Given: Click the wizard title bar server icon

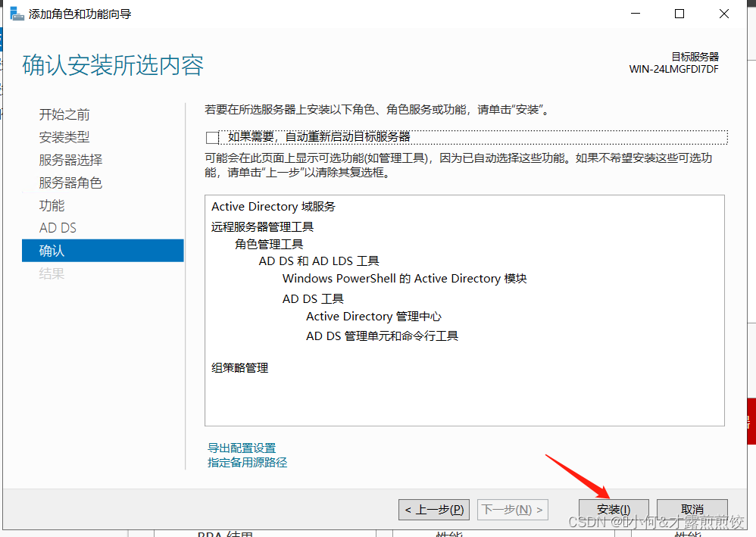Looking at the screenshot, I should click(17, 14).
